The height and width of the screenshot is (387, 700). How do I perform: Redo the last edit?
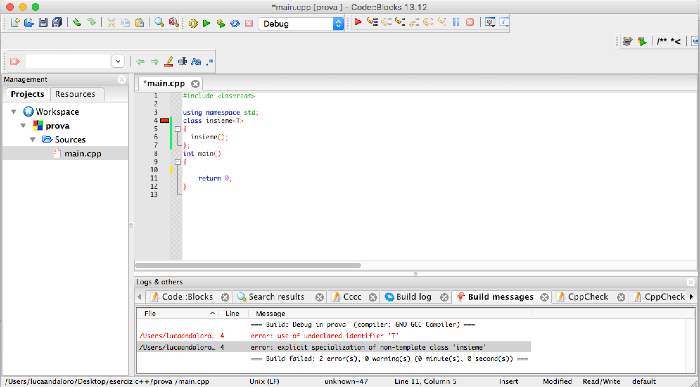pyautogui.click(x=91, y=23)
